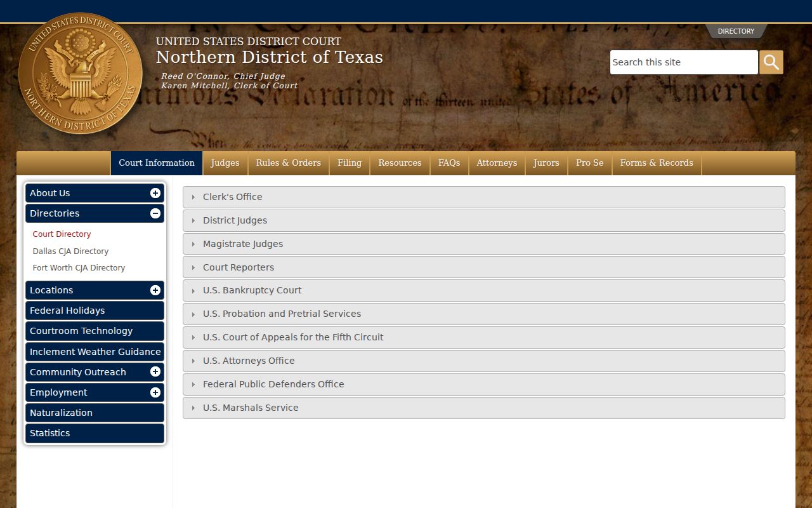Expand the Court Reporters section
812x508 pixels.
click(x=484, y=267)
